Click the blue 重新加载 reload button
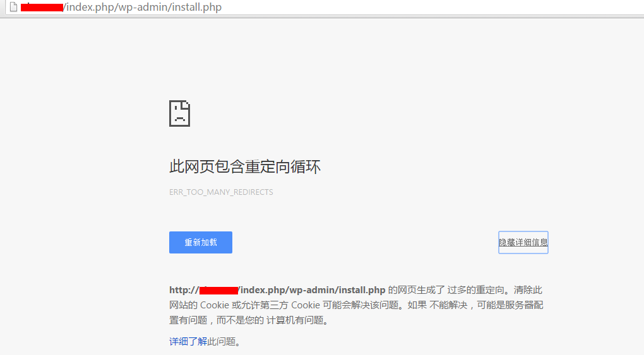The width and height of the screenshot is (644, 355). coord(200,243)
